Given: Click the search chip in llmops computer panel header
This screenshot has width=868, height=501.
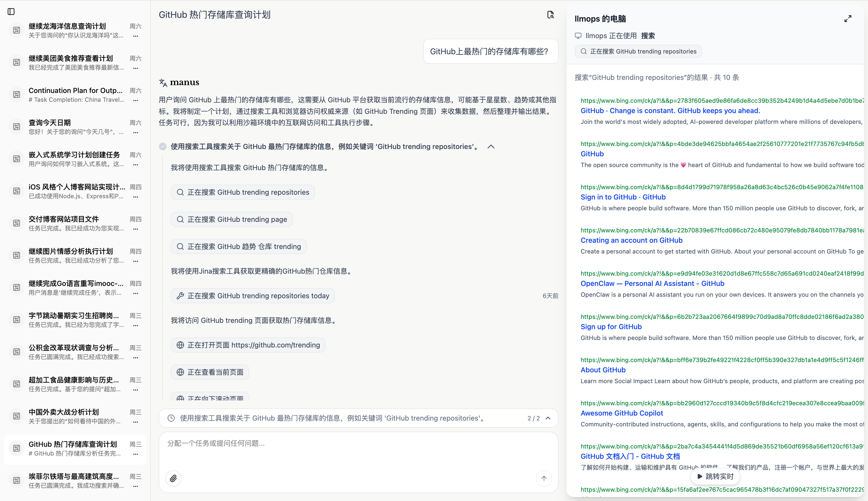Looking at the screenshot, I should point(638,52).
